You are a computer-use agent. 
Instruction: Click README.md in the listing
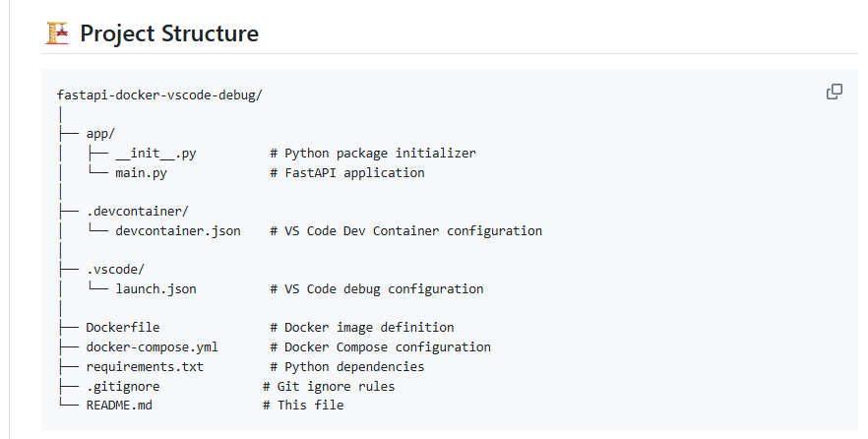119,406
